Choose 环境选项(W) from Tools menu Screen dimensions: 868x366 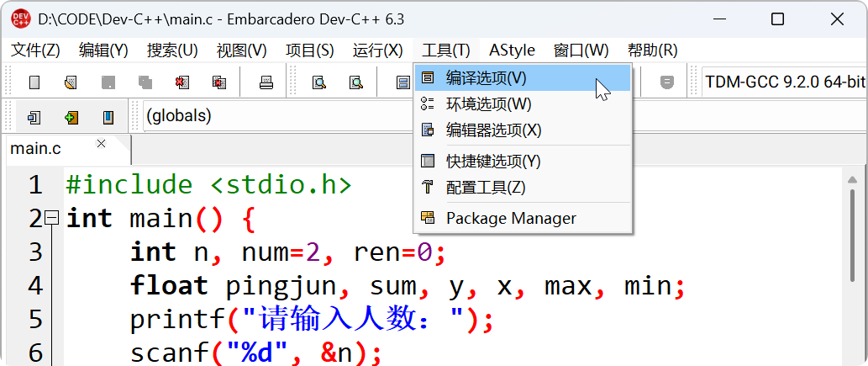(x=523, y=103)
